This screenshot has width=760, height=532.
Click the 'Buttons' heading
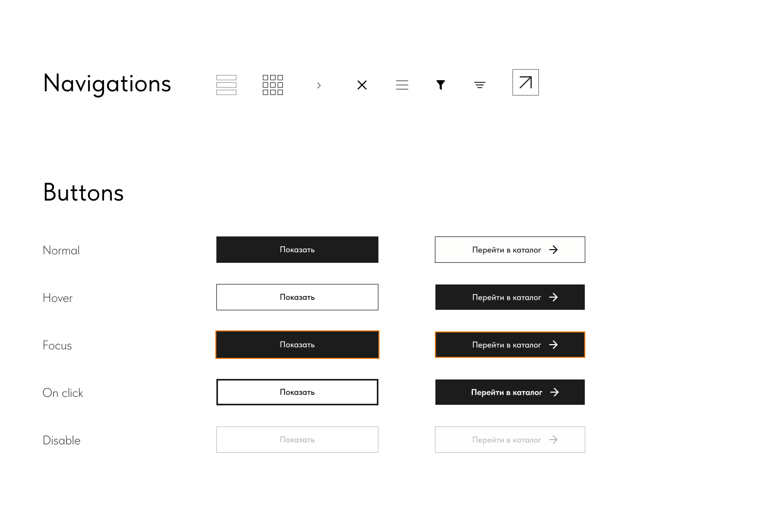[83, 193]
